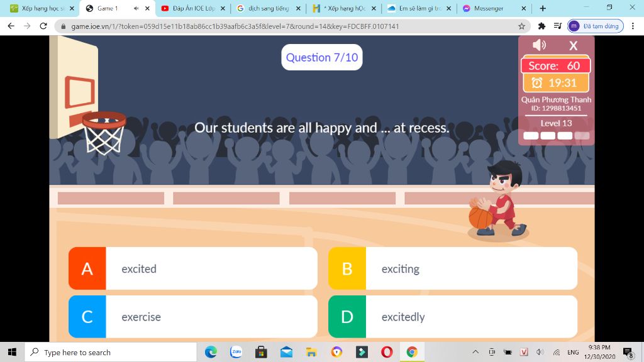Open Microsoft Edge from the taskbar

pyautogui.click(x=211, y=352)
